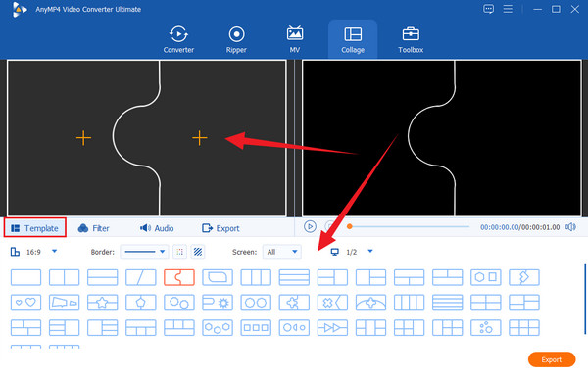The width and height of the screenshot is (588, 380).
Task: Play the collage preview
Action: pos(310,226)
